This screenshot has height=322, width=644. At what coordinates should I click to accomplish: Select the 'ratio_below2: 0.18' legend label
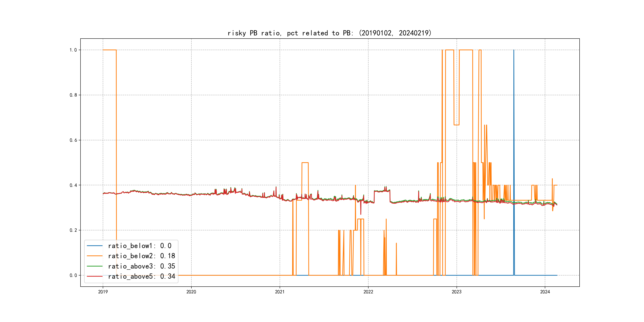142,256
